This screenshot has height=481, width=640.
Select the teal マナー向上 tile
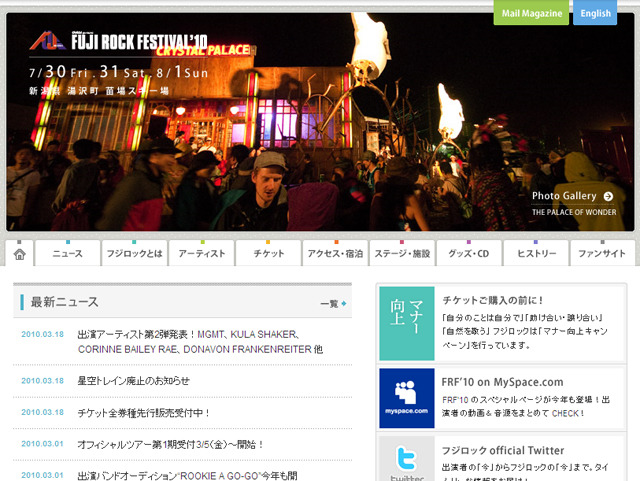tap(407, 323)
